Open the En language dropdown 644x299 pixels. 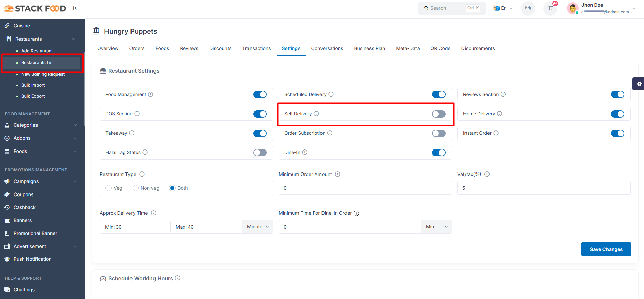[x=503, y=8]
